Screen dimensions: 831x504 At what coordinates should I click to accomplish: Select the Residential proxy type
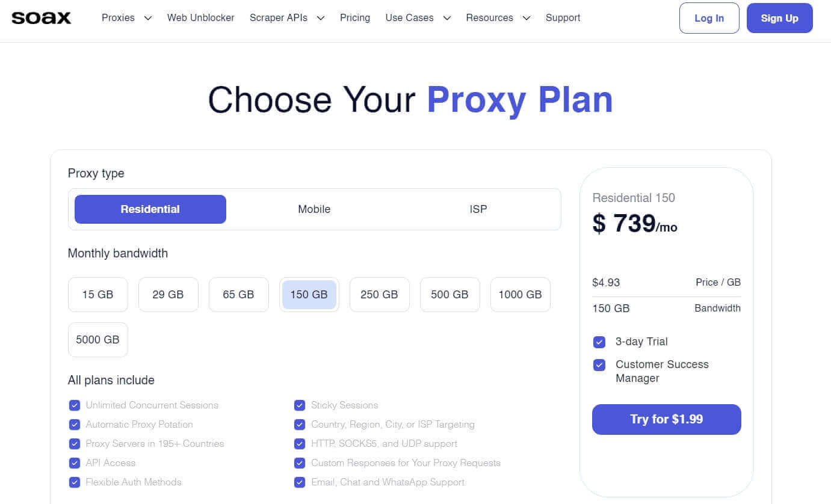(x=150, y=209)
